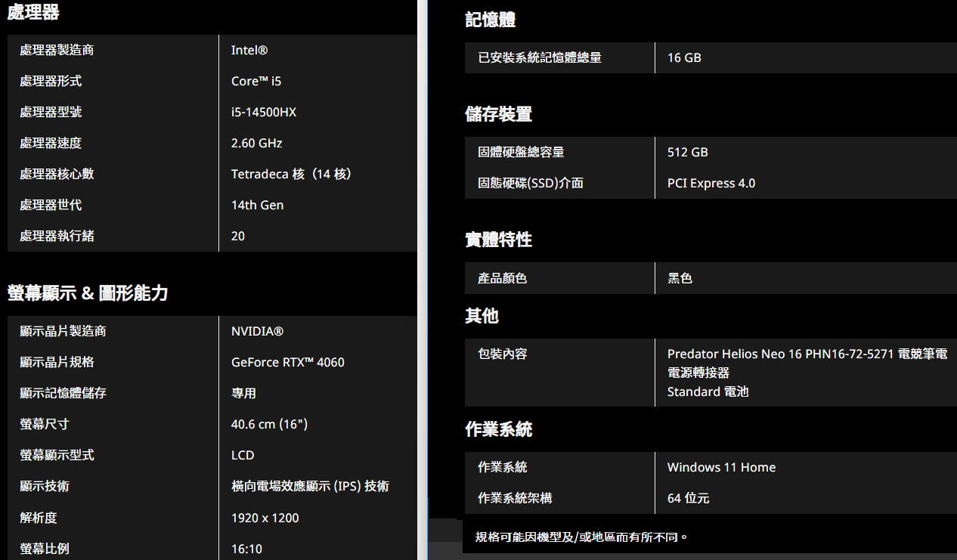Select the 16 GB memory value

pos(684,57)
